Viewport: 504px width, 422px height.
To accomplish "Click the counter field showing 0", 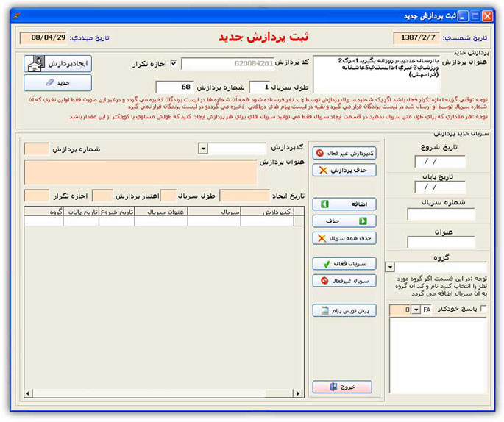I will click(400, 310).
